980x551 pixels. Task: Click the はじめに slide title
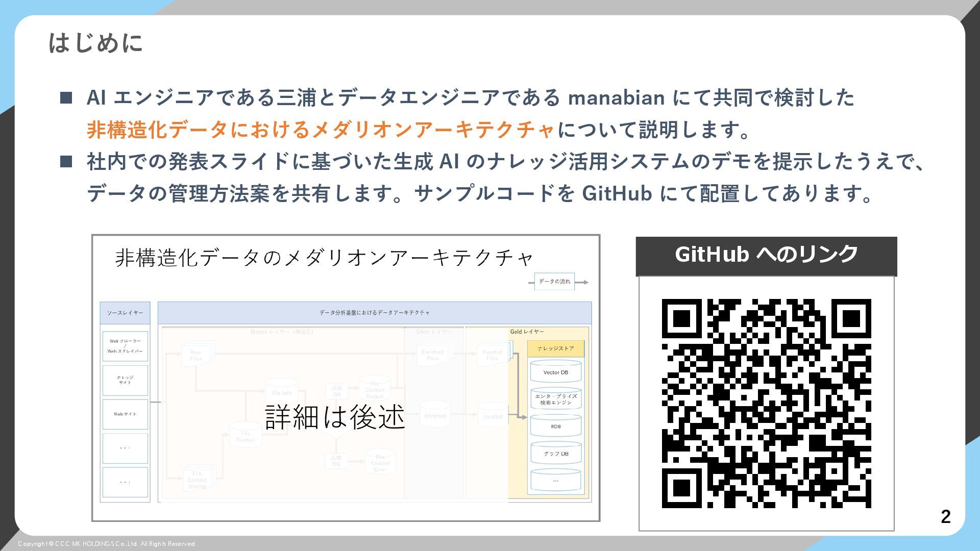(95, 43)
